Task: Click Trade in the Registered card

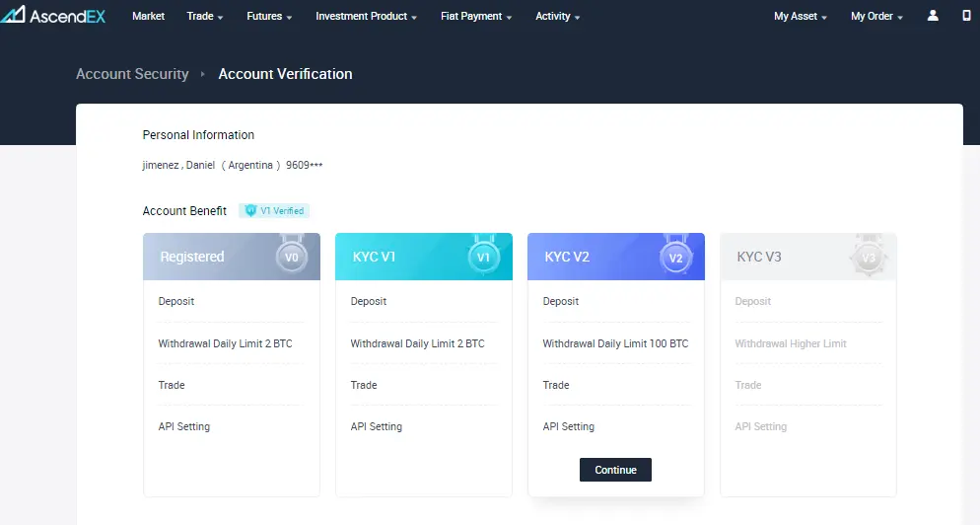Action: (x=172, y=385)
